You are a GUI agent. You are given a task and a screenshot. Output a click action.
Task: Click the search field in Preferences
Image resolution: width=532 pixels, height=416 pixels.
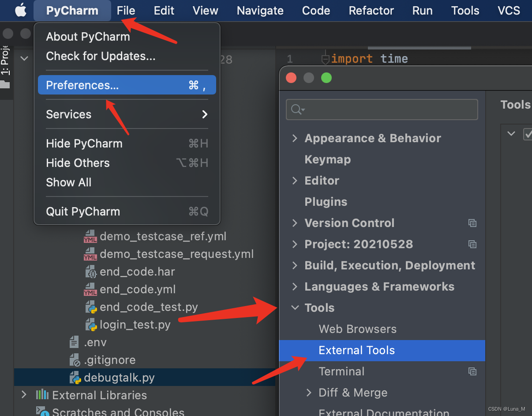[382, 110]
